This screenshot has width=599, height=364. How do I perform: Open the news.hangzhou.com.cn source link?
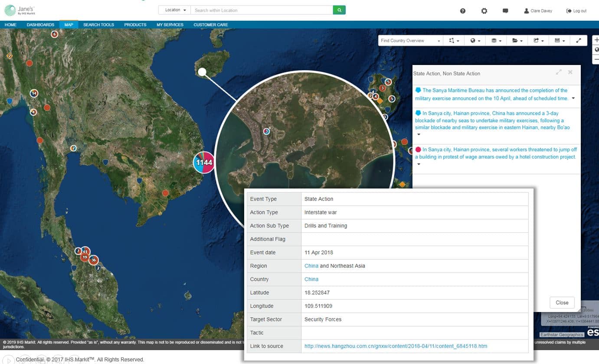[396, 346]
